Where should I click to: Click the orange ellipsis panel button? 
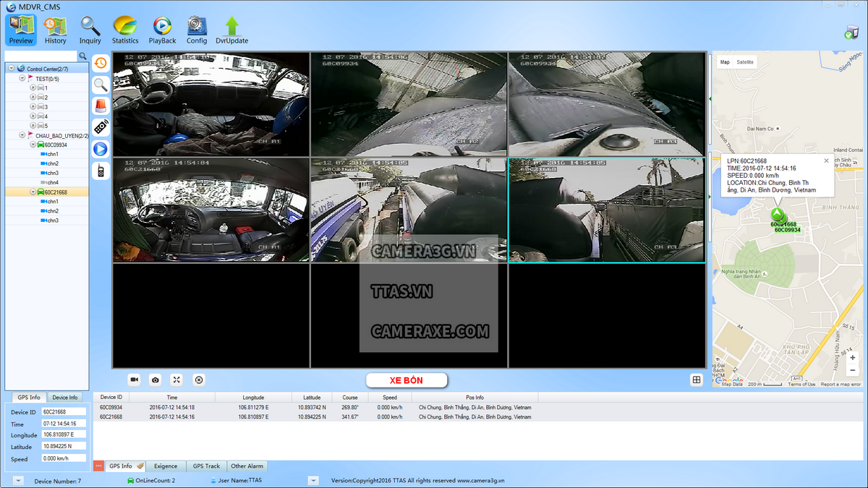[99, 466]
